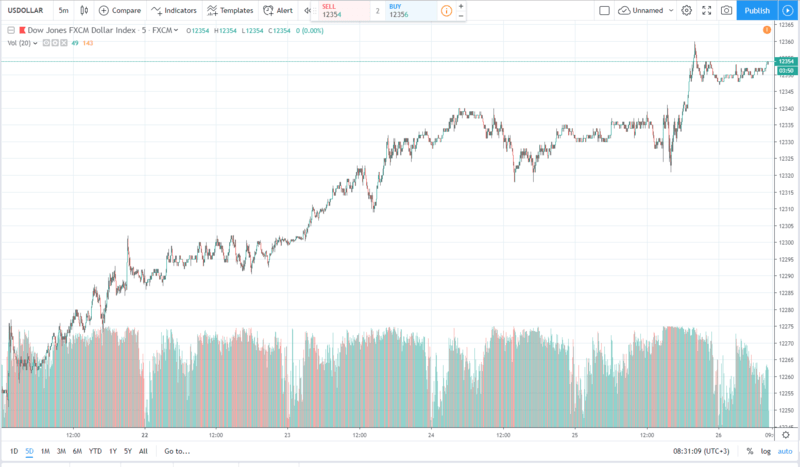The height and width of the screenshot is (467, 800).
Task: Toggle percentage scale mode
Action: [749, 451]
